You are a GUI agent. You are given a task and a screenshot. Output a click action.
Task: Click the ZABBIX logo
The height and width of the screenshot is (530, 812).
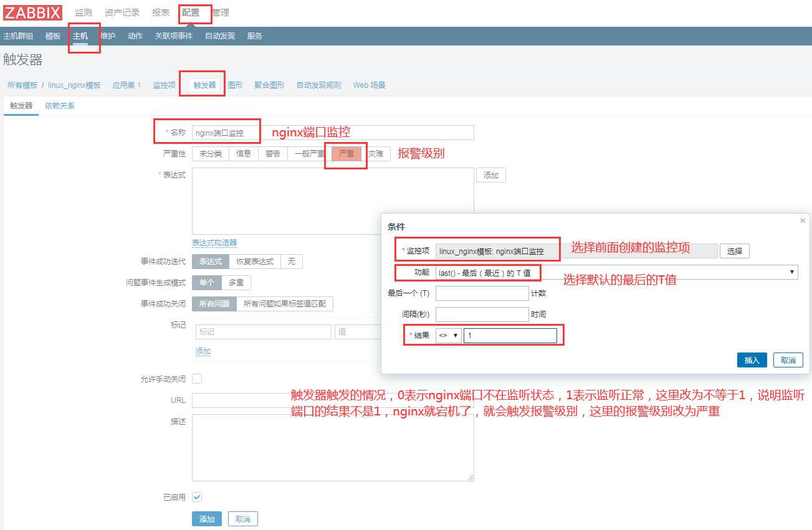point(32,13)
